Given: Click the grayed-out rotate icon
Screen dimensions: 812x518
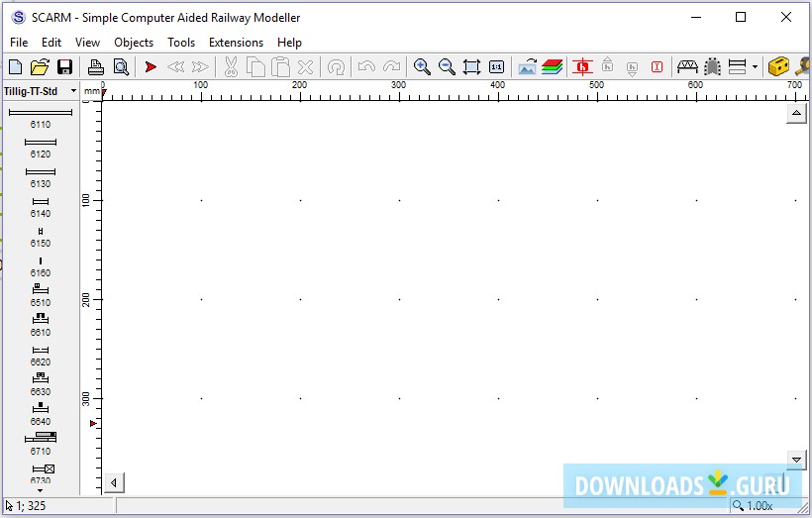Looking at the screenshot, I should point(336,66).
